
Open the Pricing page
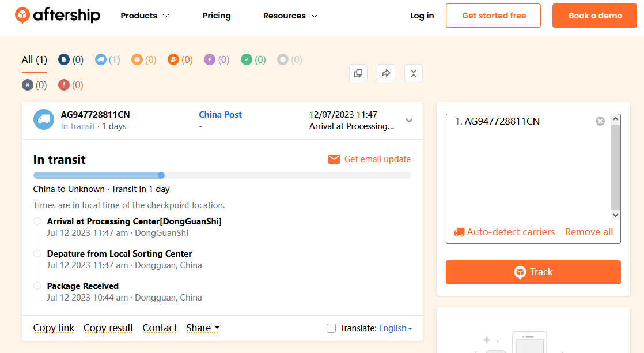(x=217, y=16)
